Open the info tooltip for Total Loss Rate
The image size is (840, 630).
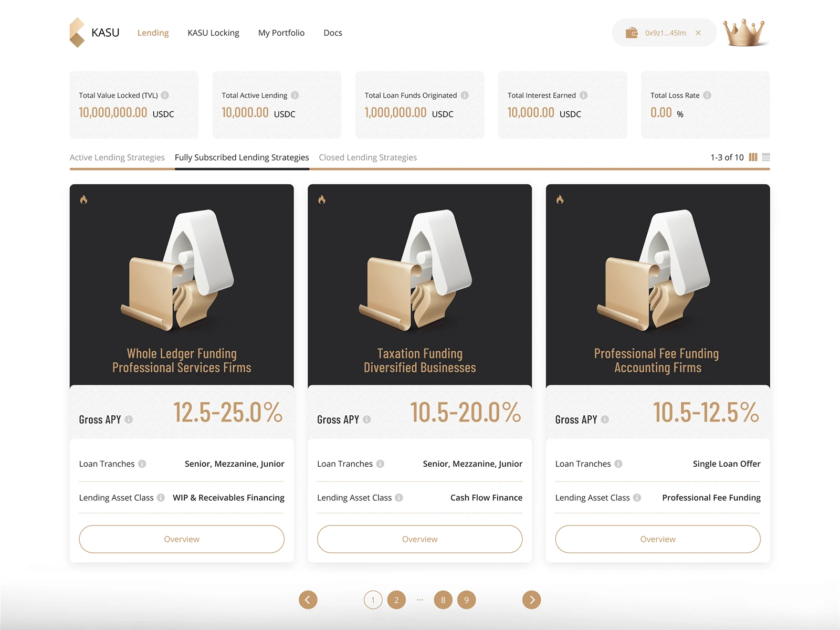707,96
